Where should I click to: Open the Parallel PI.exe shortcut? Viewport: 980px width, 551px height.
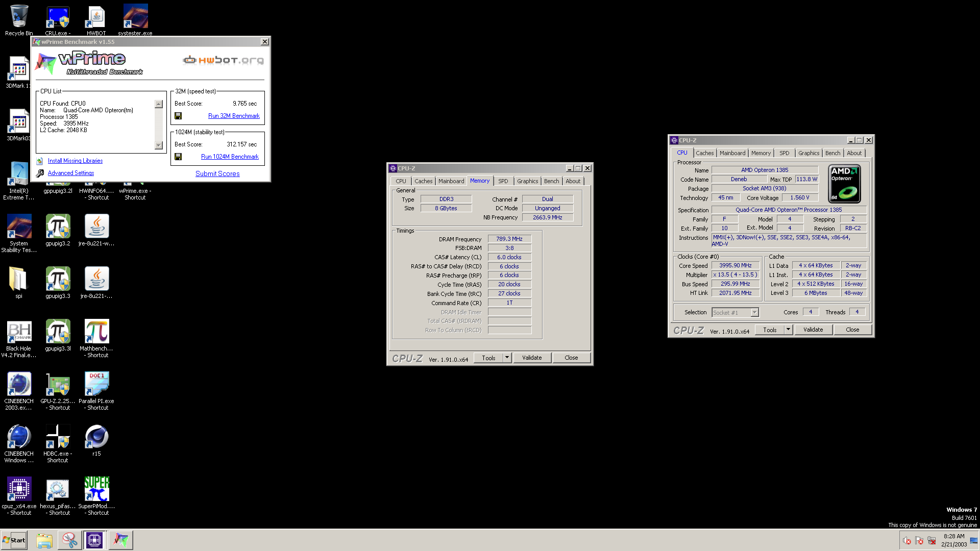[96, 391]
